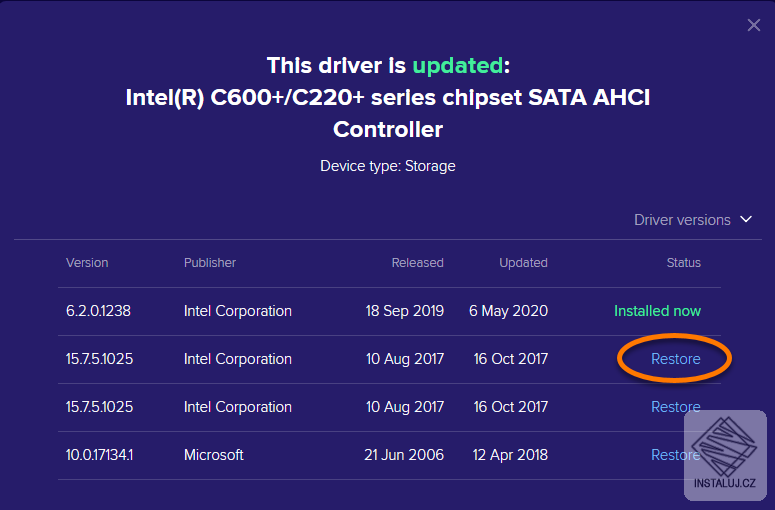Click the Restore link circled in orange
Image resolution: width=775 pixels, height=510 pixels.
676,359
